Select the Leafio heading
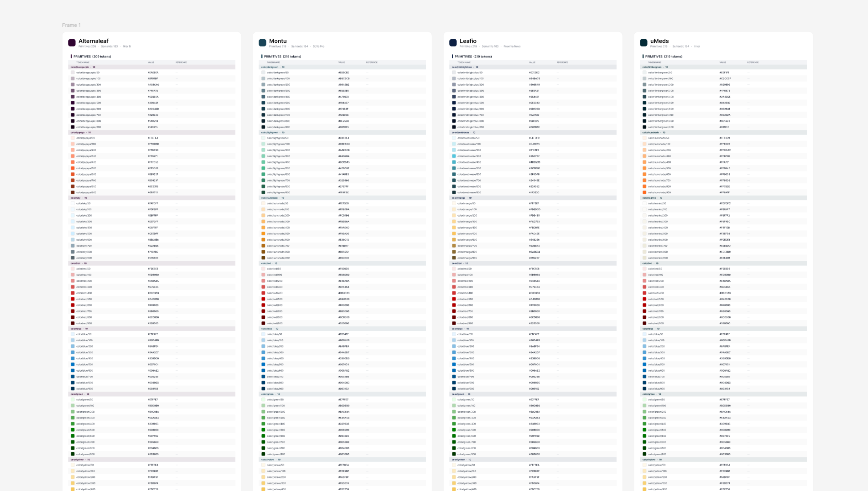Image resolution: width=868 pixels, height=491 pixels. (468, 41)
